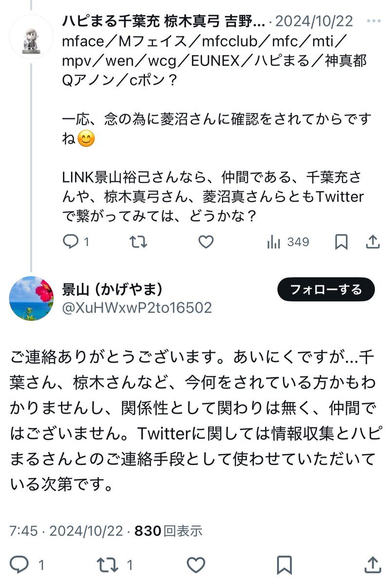
Task: Open 景山 hibiscus profile picture
Action: [x=31, y=298]
